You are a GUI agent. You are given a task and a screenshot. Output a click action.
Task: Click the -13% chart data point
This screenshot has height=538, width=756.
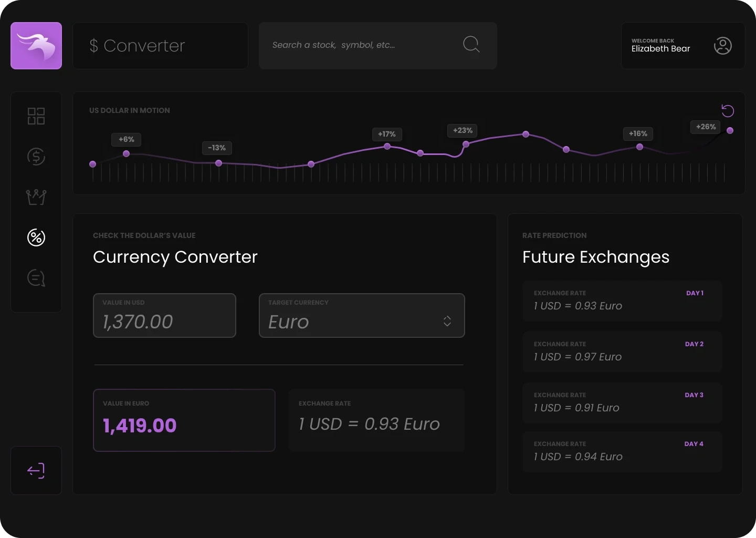[218, 163]
